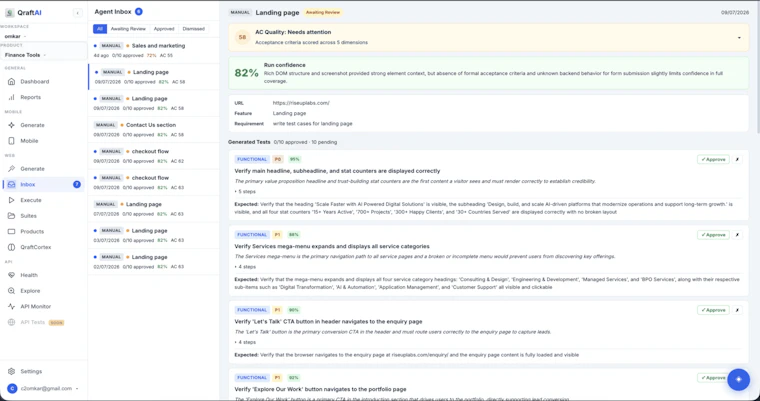This screenshot has height=401, width=760.
Task: Expand 4 steps under Services mega-menu test
Action: pyautogui.click(x=246, y=267)
